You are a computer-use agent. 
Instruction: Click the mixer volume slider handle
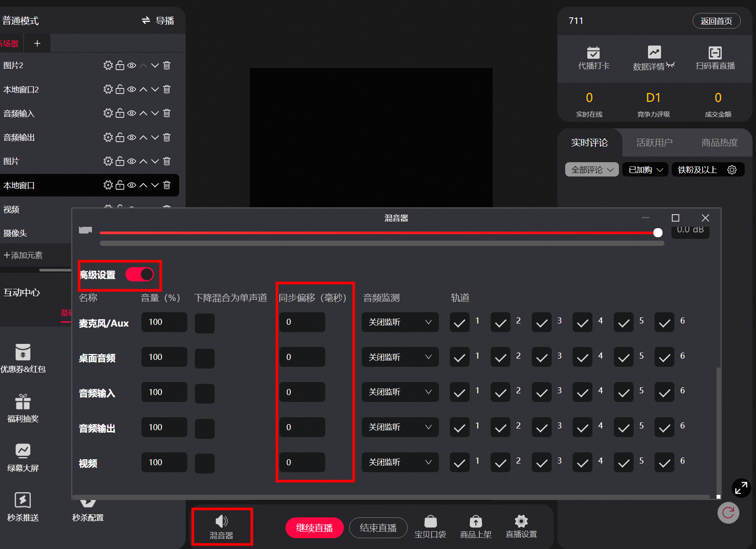click(658, 233)
